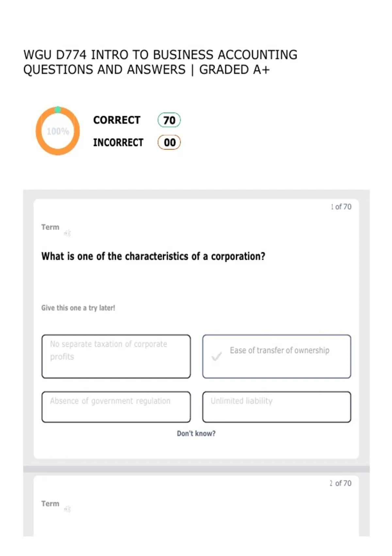The height and width of the screenshot is (556, 392).
Task: Click the '1 of 70' question counter
Action: (x=341, y=207)
